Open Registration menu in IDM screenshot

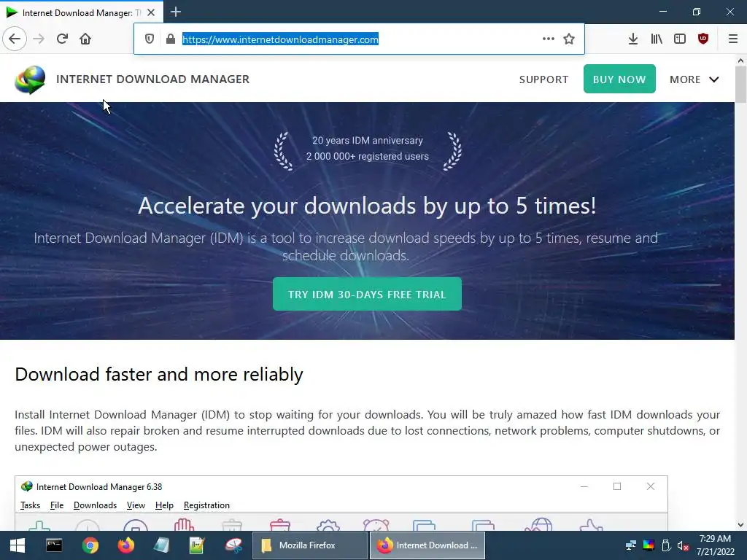coord(206,505)
